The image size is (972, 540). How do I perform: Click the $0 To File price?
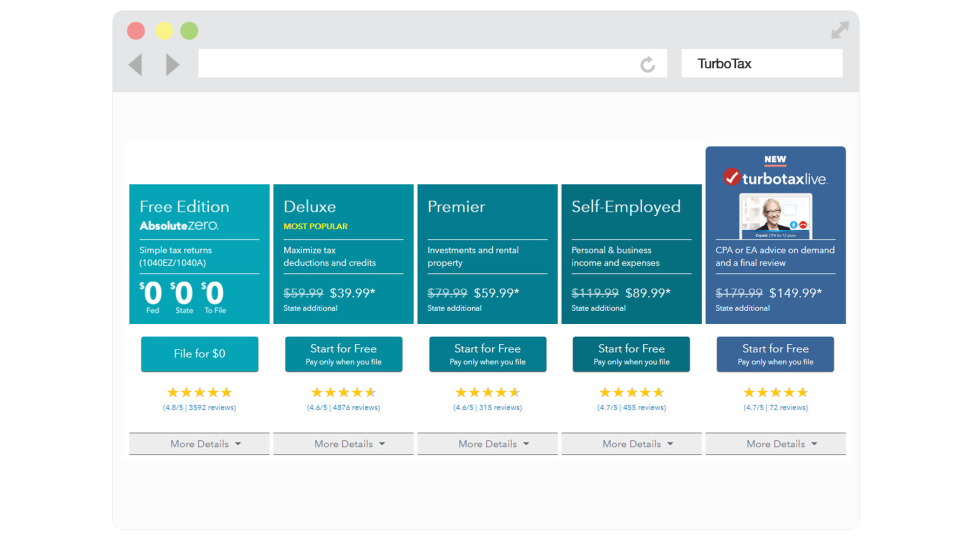tap(214, 297)
